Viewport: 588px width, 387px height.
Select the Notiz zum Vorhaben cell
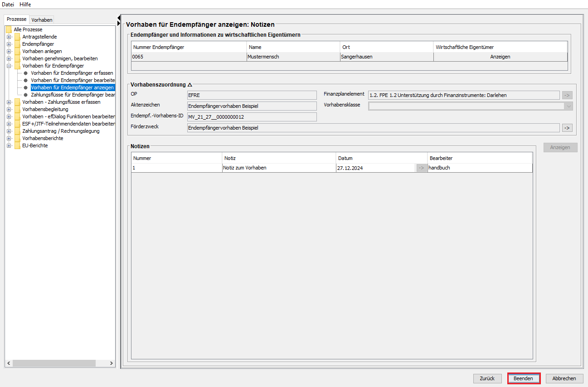279,168
